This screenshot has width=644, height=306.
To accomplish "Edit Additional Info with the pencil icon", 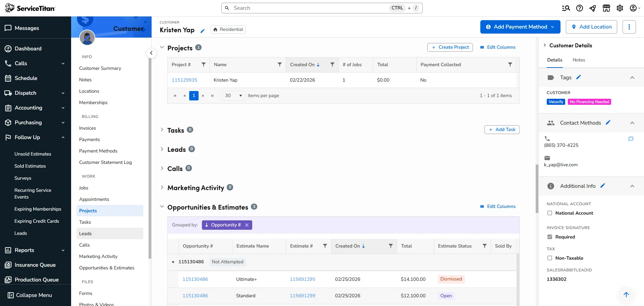I will coord(603,185).
